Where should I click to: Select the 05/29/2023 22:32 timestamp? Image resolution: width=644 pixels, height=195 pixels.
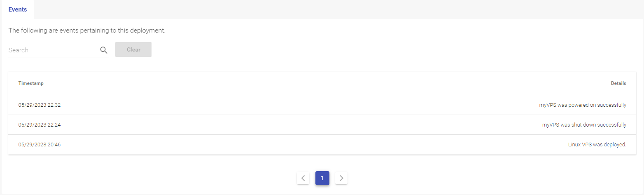(40, 105)
